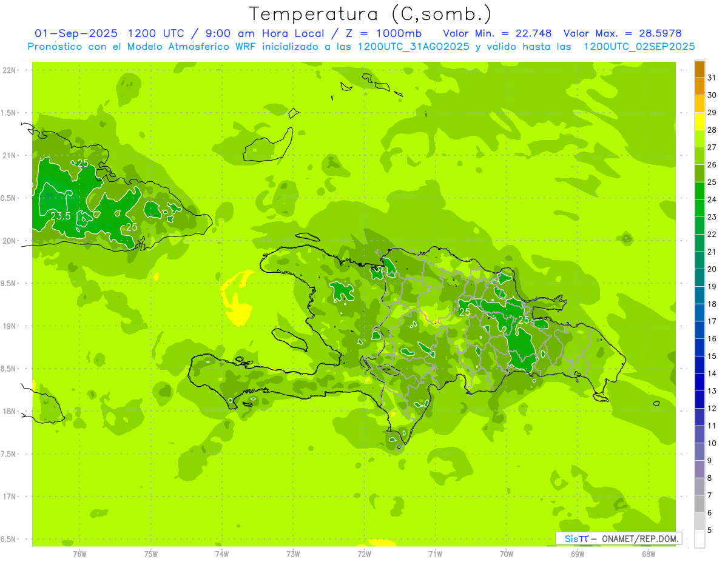Click the "27" colorbar scale label

[712, 147]
